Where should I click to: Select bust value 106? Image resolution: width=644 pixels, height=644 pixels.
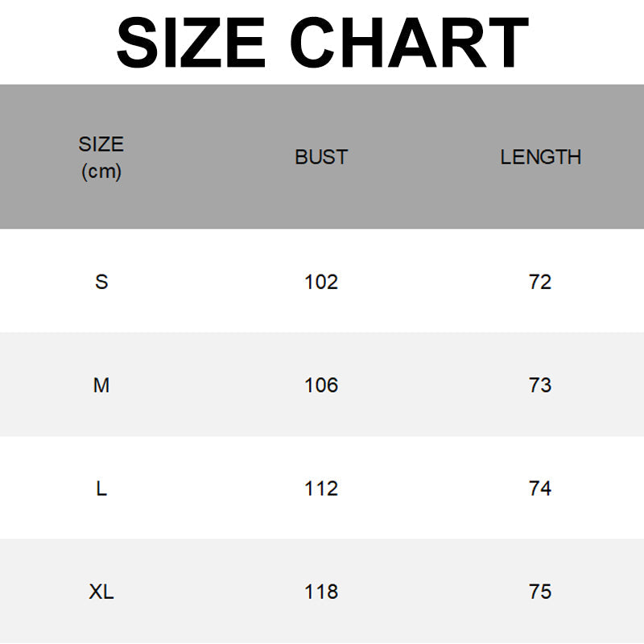[x=321, y=386]
